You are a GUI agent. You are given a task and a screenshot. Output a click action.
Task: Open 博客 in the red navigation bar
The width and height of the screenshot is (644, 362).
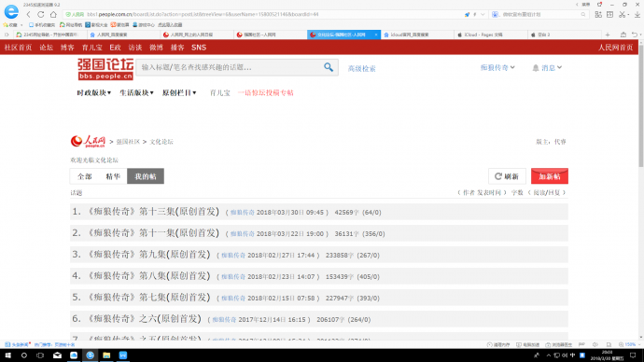[67, 48]
